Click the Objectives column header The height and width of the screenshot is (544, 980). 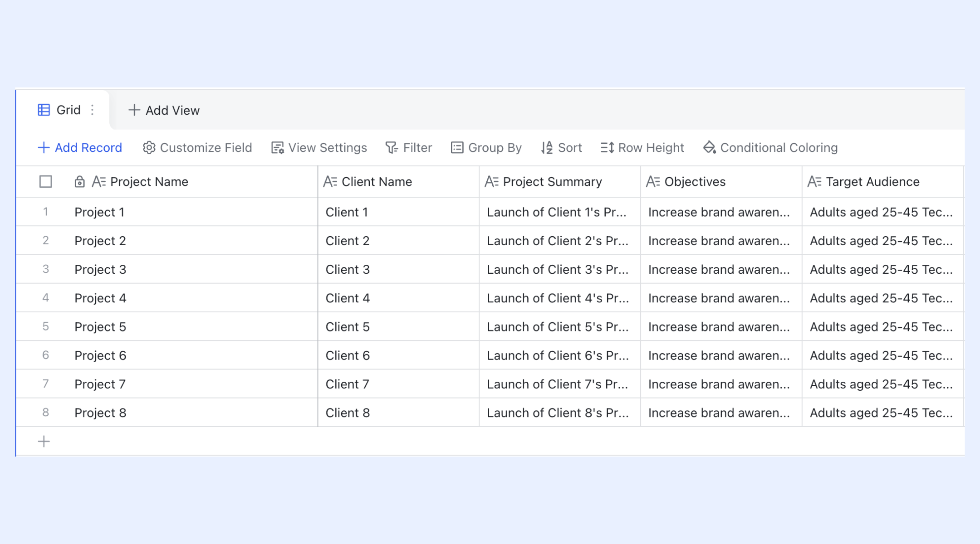pos(722,182)
